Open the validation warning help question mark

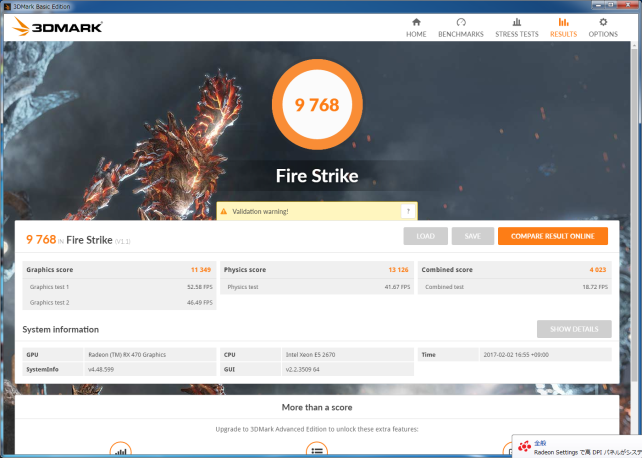(408, 211)
